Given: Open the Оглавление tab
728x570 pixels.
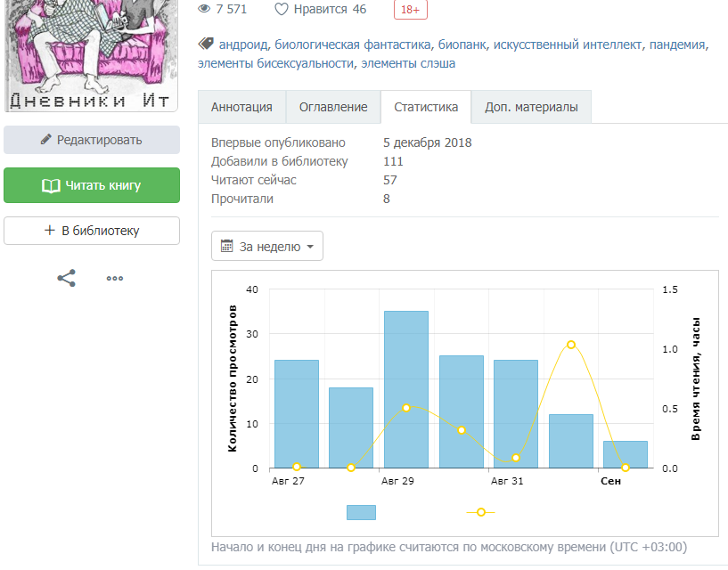Looking at the screenshot, I should click(x=333, y=107).
